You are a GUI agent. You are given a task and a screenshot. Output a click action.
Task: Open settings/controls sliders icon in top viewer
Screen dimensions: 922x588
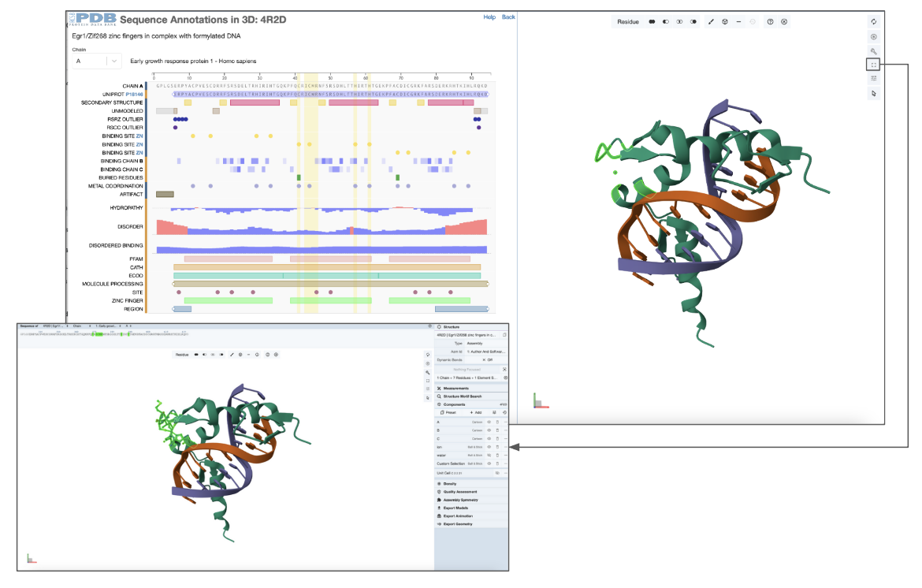tap(873, 79)
